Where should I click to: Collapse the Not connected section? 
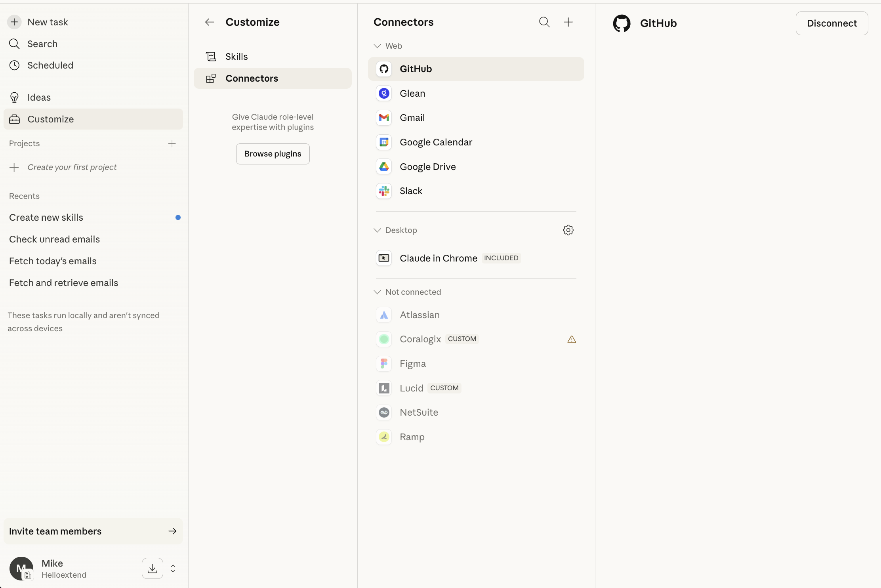[x=377, y=292]
